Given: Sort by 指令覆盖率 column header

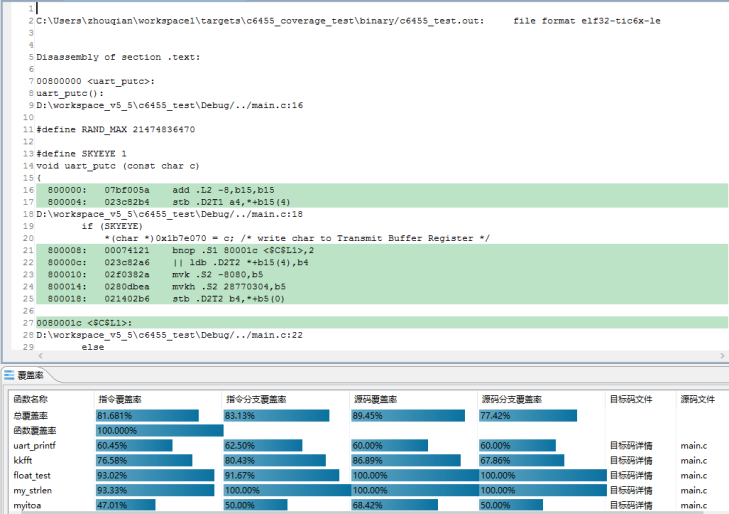Looking at the screenshot, I should pyautogui.click(x=120, y=399).
